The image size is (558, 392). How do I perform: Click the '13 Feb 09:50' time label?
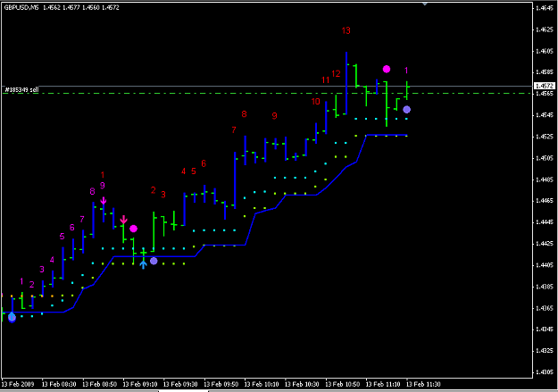click(221, 384)
